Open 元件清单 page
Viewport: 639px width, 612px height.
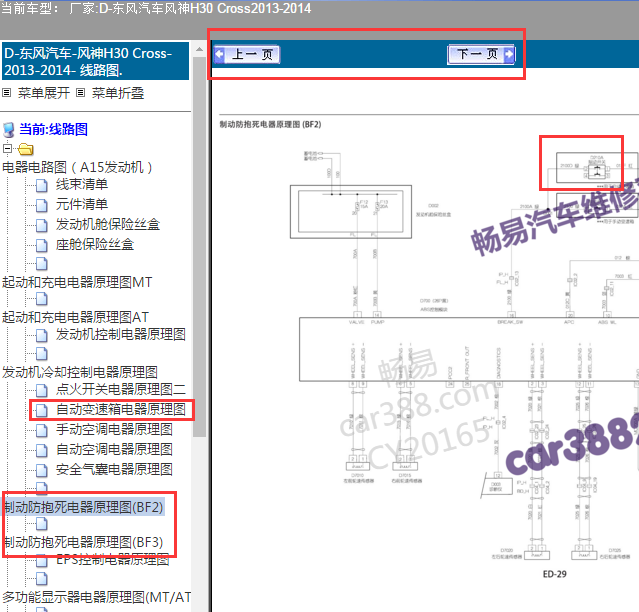(x=82, y=205)
